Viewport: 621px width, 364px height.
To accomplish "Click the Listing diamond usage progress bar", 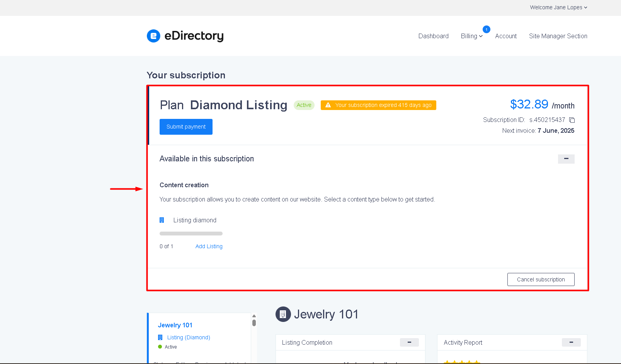I will [x=191, y=234].
